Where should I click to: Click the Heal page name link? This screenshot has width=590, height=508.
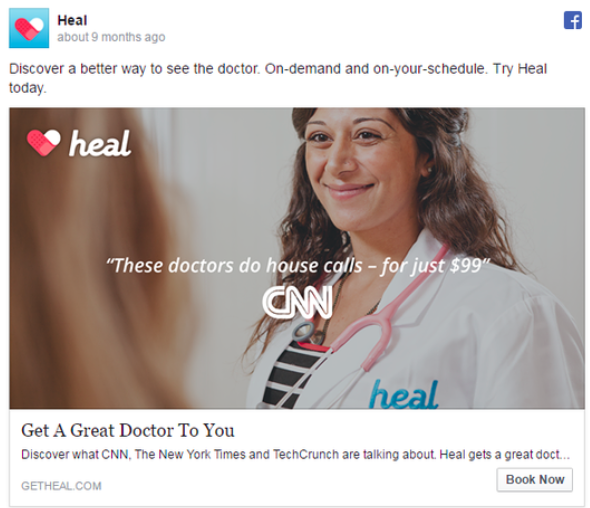coord(72,20)
